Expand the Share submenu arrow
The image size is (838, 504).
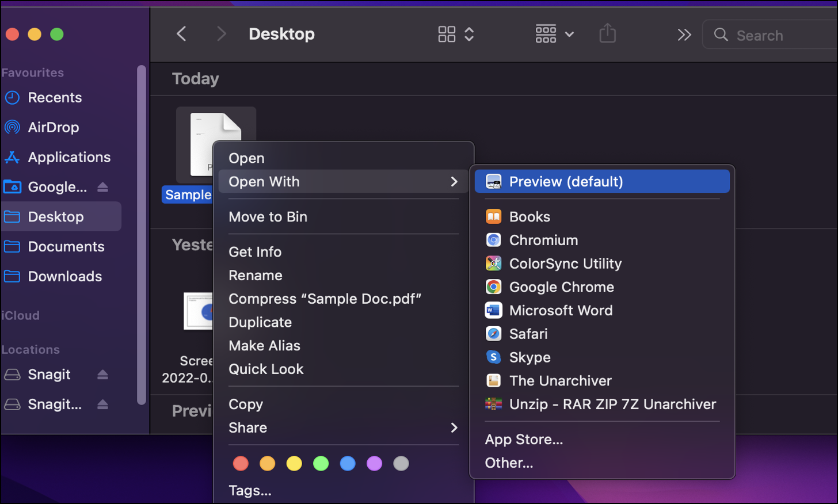454,427
